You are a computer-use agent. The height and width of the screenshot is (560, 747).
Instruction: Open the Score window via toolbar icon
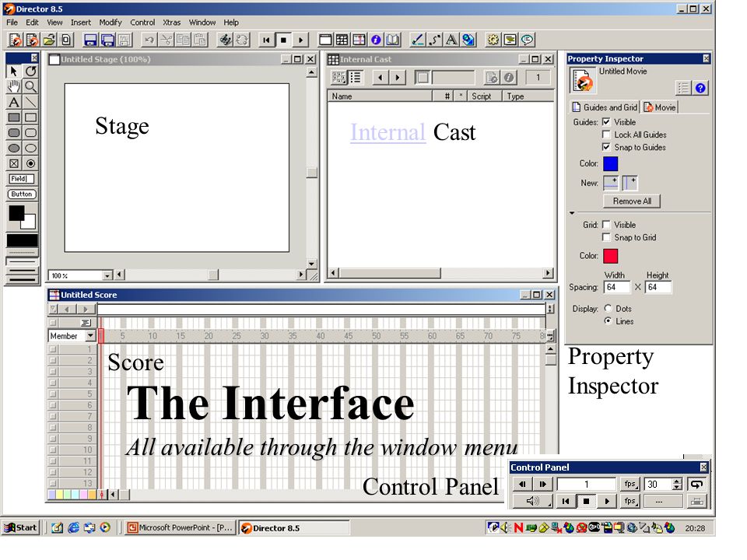click(x=359, y=40)
